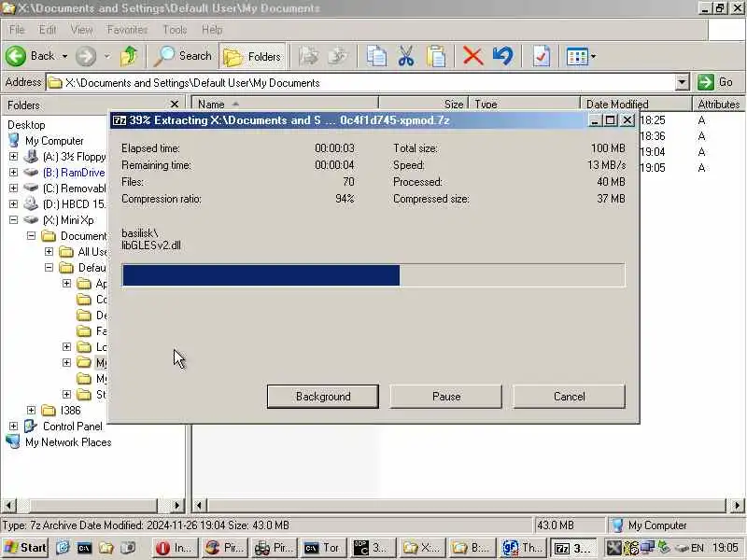This screenshot has width=747, height=560.
Task: Open the Edit menu
Action: (48, 30)
